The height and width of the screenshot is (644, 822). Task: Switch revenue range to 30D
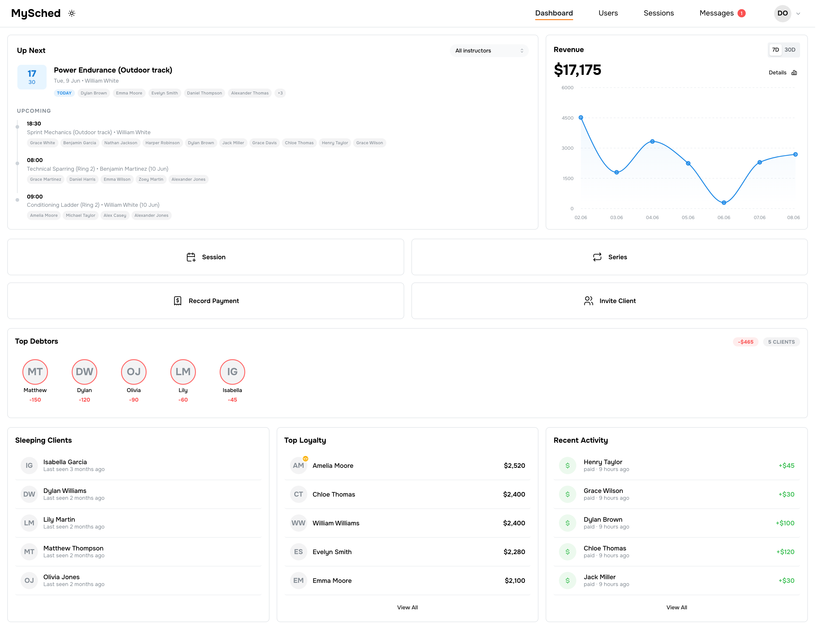point(796,50)
